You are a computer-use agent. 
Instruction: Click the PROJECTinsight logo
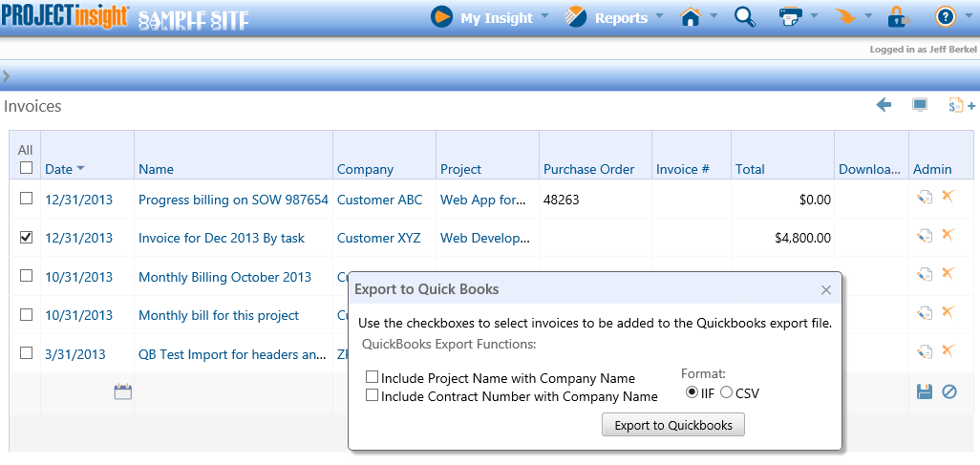point(66,16)
